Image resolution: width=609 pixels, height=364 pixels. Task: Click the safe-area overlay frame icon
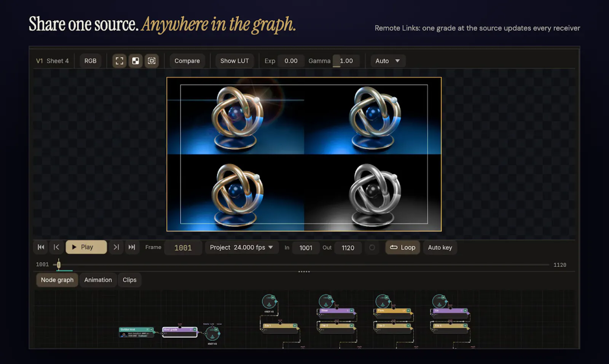(x=151, y=61)
